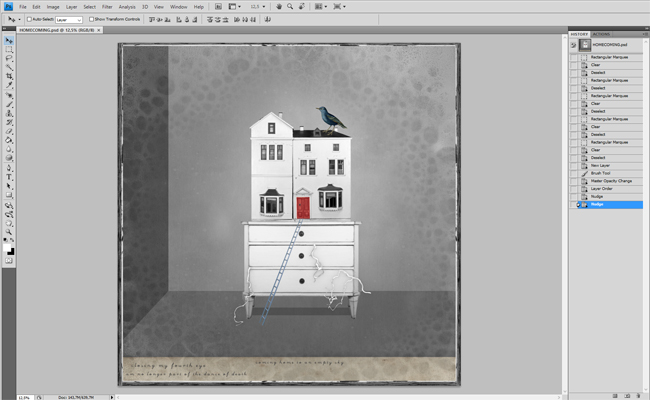Activate the Type tool in the toolbox

click(9, 177)
